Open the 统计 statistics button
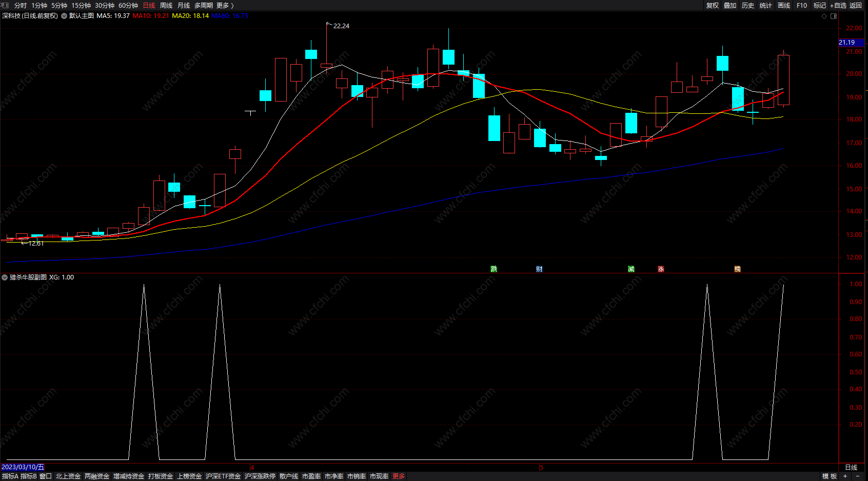Image resolution: width=868 pixels, height=481 pixels. pos(766,6)
